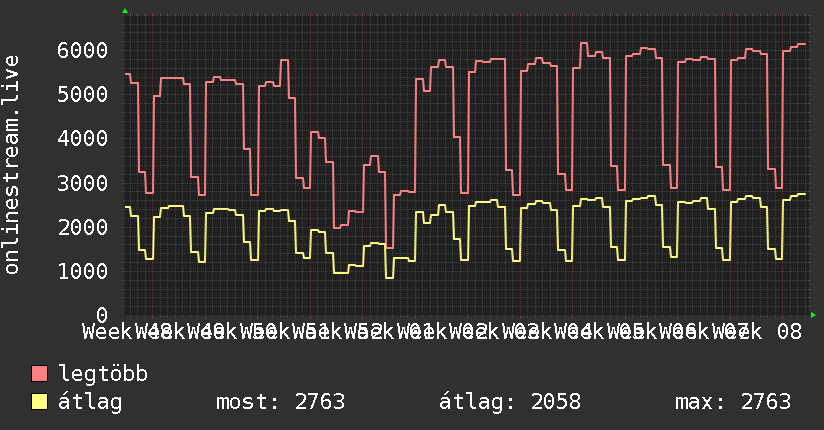This screenshot has width=824, height=430.
Task: Click the 3000 y-axis label
Action: point(83,183)
